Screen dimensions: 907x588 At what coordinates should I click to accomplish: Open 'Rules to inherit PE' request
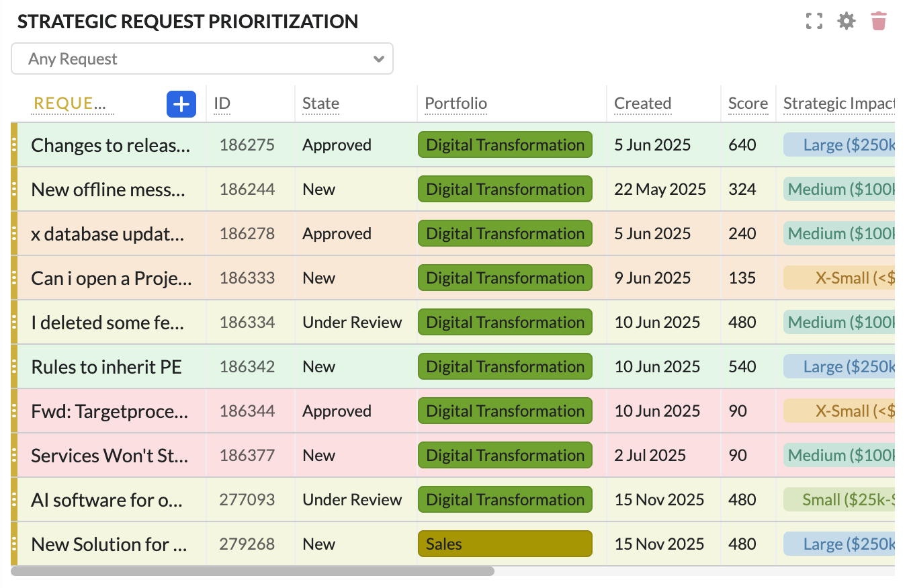106,367
